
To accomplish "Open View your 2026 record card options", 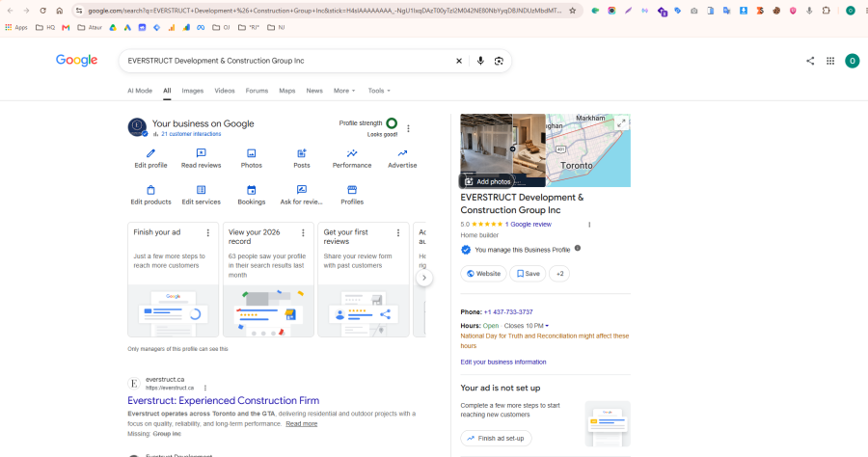I will (x=304, y=233).
